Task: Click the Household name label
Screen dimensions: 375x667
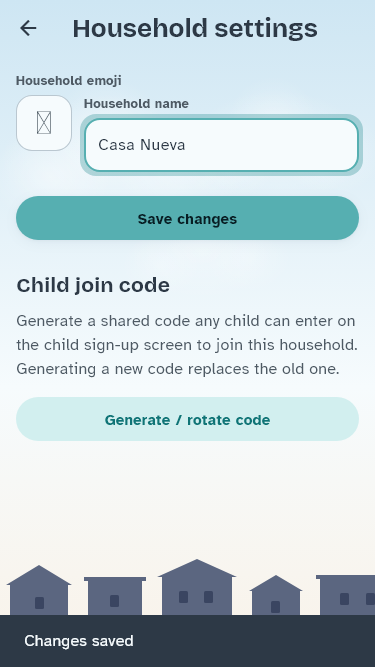Action: pyautogui.click(x=136, y=104)
